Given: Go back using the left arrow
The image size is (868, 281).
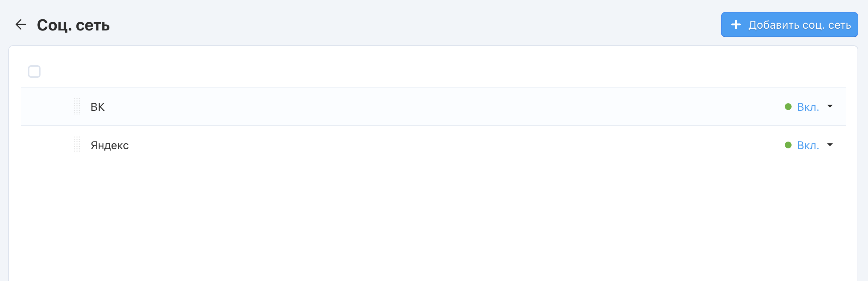Looking at the screenshot, I should point(21,25).
